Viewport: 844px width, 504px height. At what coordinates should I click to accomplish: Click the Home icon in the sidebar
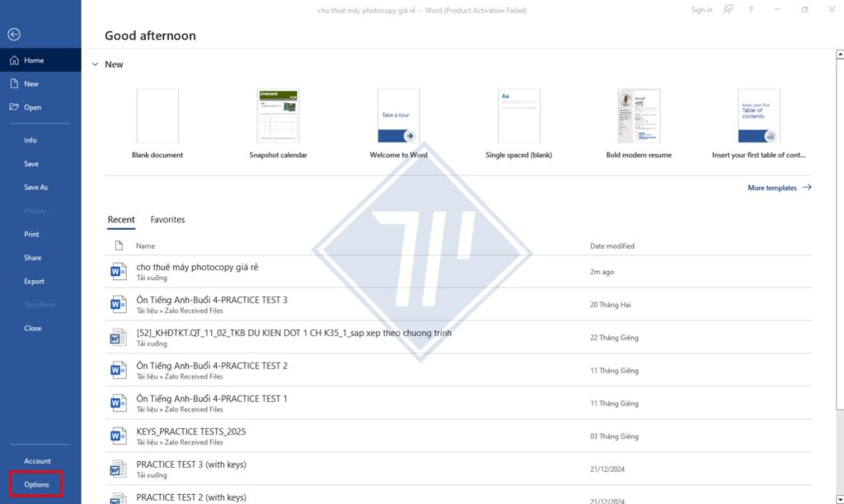(x=14, y=60)
